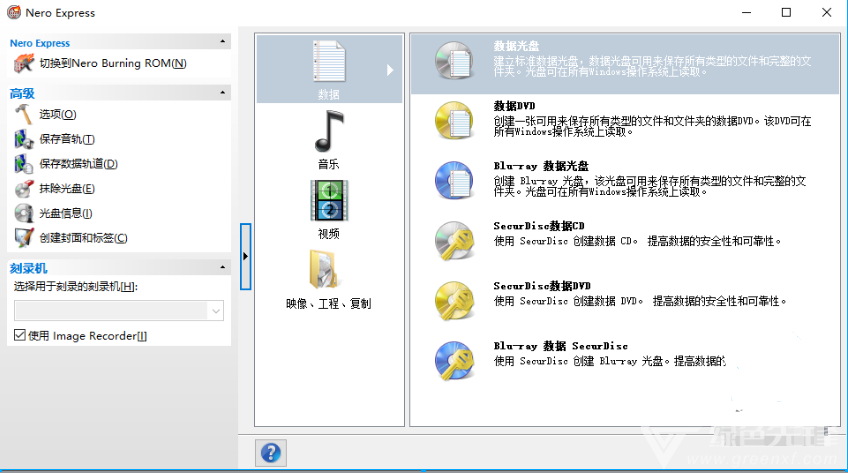Click the arrow next to 数据 category
This screenshot has height=473, width=848.
coord(390,70)
